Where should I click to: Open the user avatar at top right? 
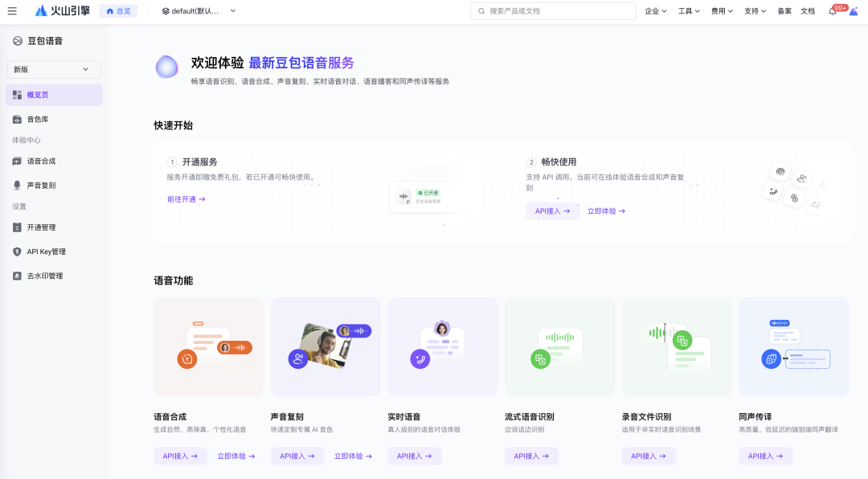[854, 11]
